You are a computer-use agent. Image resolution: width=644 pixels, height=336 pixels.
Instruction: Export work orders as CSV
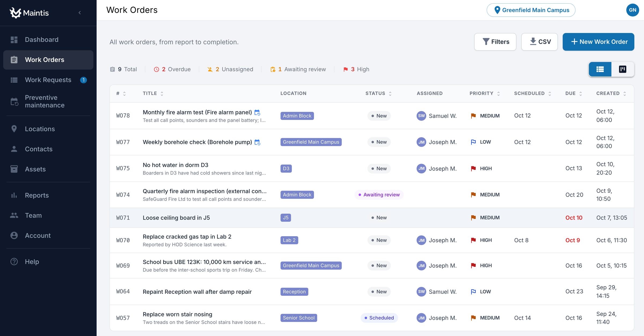click(x=539, y=42)
